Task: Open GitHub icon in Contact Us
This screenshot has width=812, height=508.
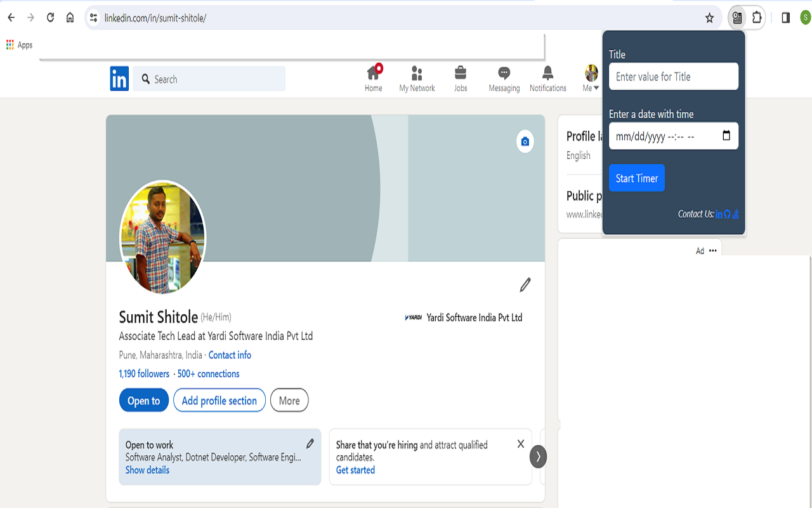Action: (727, 215)
